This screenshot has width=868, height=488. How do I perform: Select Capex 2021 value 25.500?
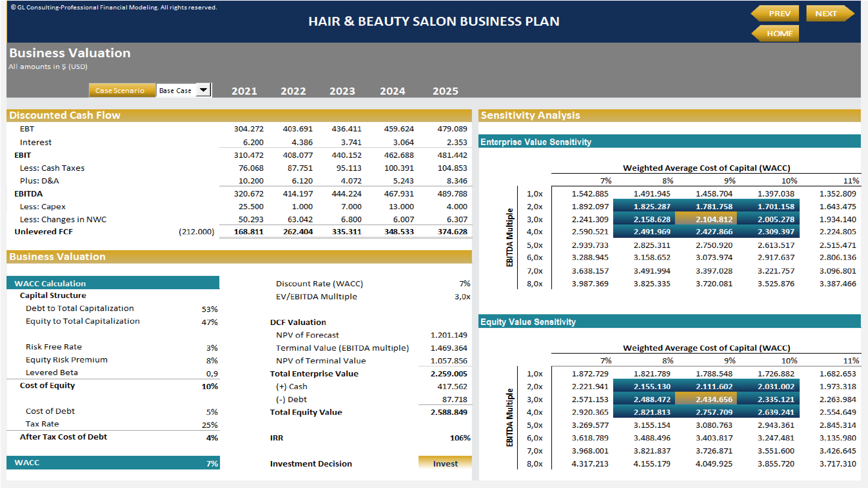(x=251, y=207)
